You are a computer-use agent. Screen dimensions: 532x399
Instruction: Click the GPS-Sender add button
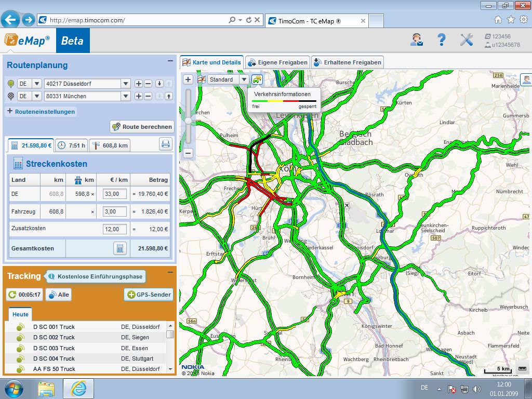pyautogui.click(x=149, y=295)
